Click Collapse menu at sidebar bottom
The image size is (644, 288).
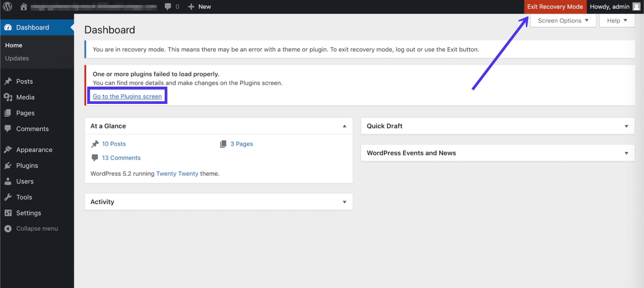(37, 228)
